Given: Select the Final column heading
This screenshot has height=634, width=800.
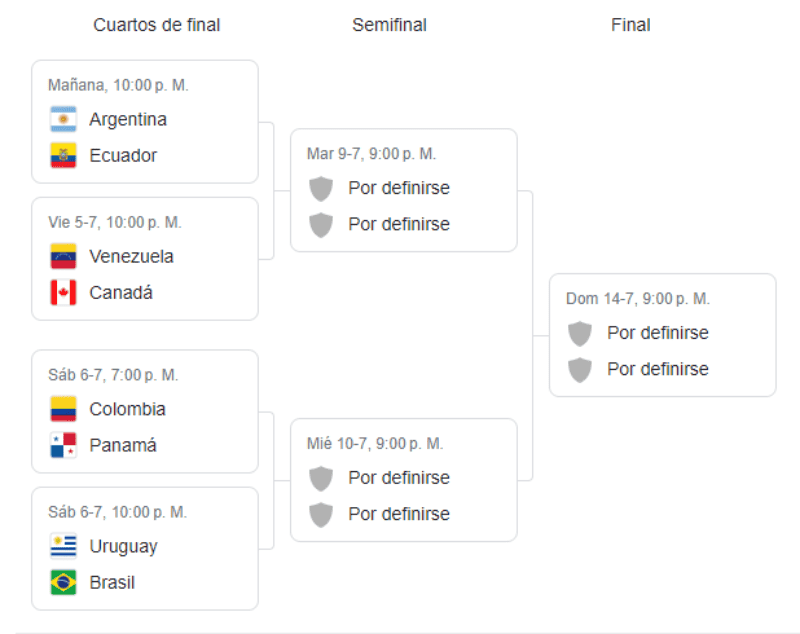Looking at the screenshot, I should [631, 25].
